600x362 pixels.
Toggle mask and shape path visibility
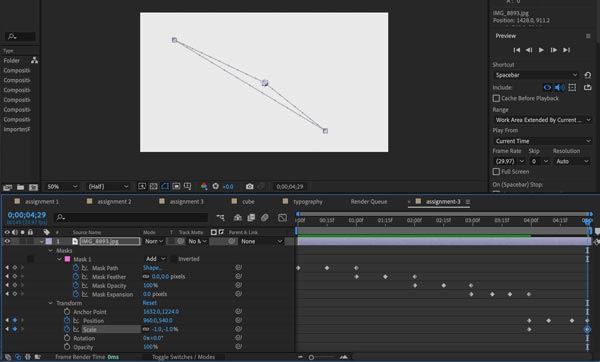(165, 186)
